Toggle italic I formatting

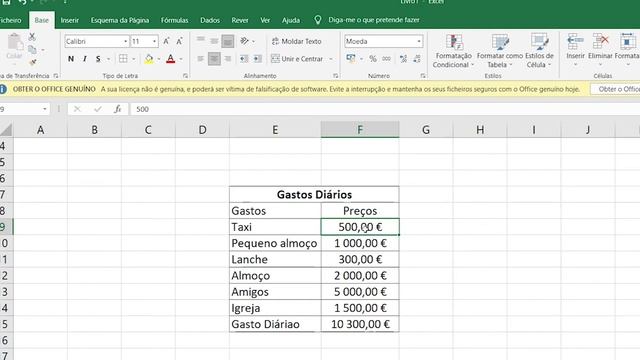pyautogui.click(x=84, y=59)
